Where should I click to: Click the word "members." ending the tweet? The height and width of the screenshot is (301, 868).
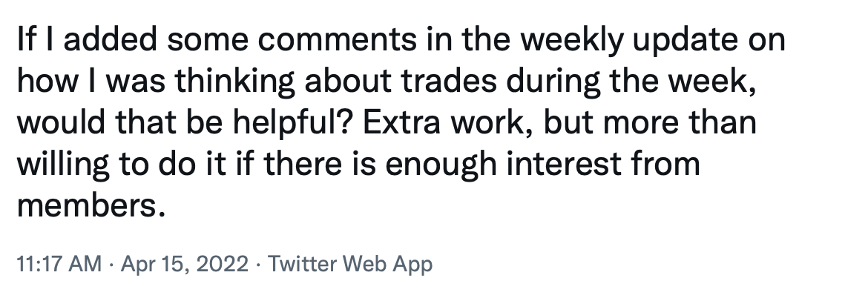pos(91,206)
